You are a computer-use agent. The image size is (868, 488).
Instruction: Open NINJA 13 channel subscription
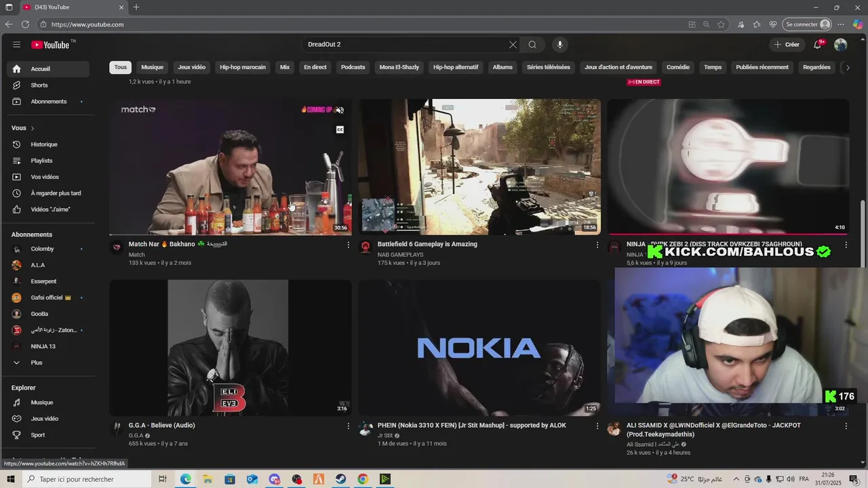click(x=47, y=346)
